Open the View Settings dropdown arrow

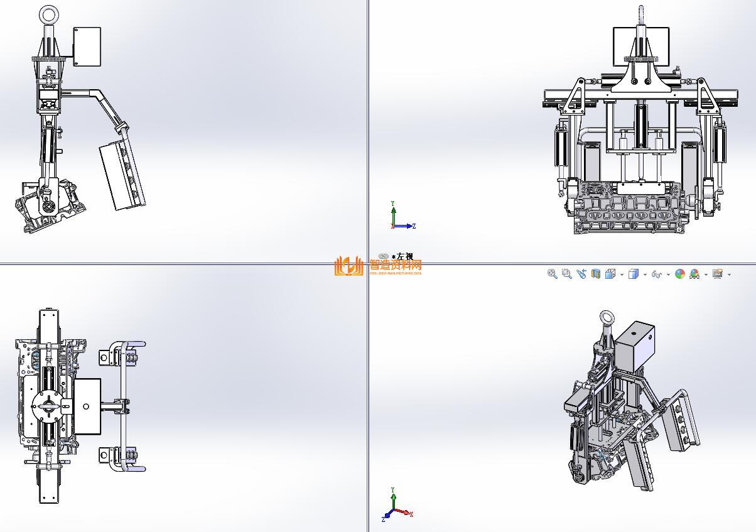729,274
